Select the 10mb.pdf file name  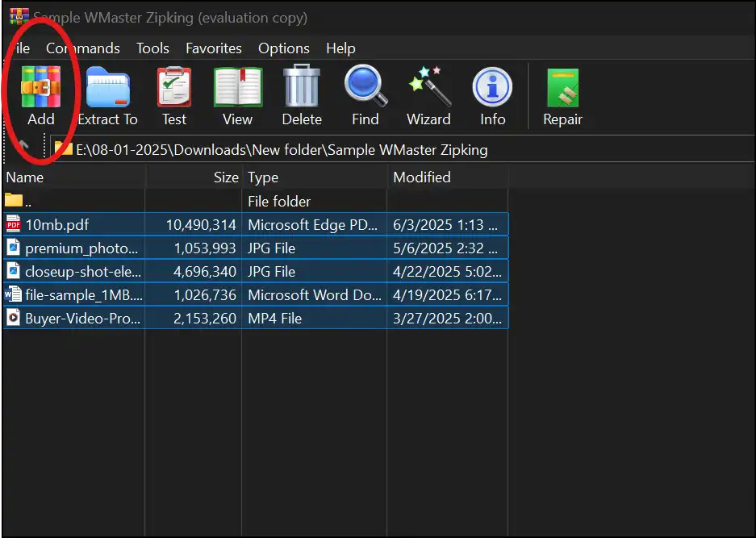(57, 225)
